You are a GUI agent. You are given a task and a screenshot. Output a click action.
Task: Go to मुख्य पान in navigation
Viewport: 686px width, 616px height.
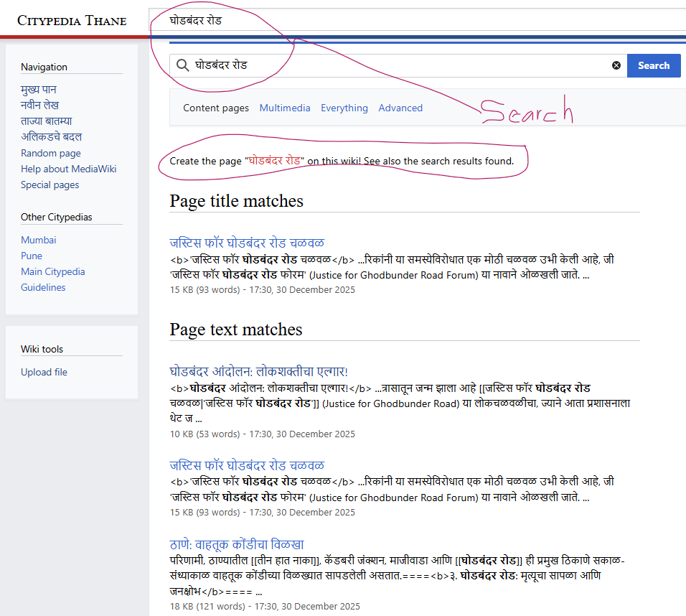coord(39,90)
